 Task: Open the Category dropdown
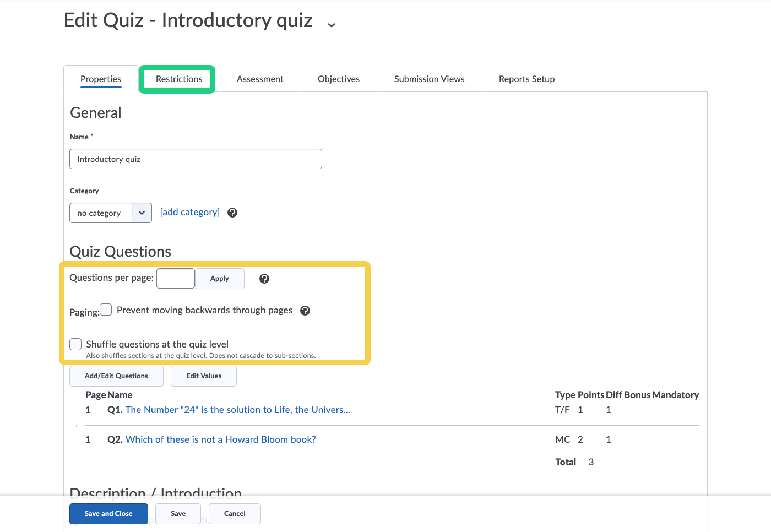tap(110, 213)
